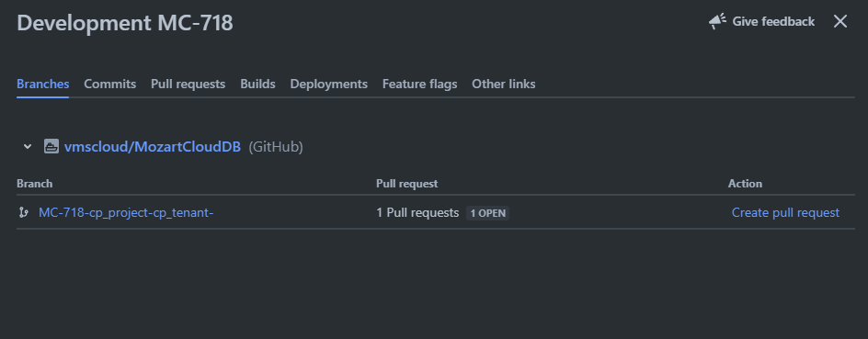Click the Action column header
The image size is (868, 339).
click(x=745, y=184)
